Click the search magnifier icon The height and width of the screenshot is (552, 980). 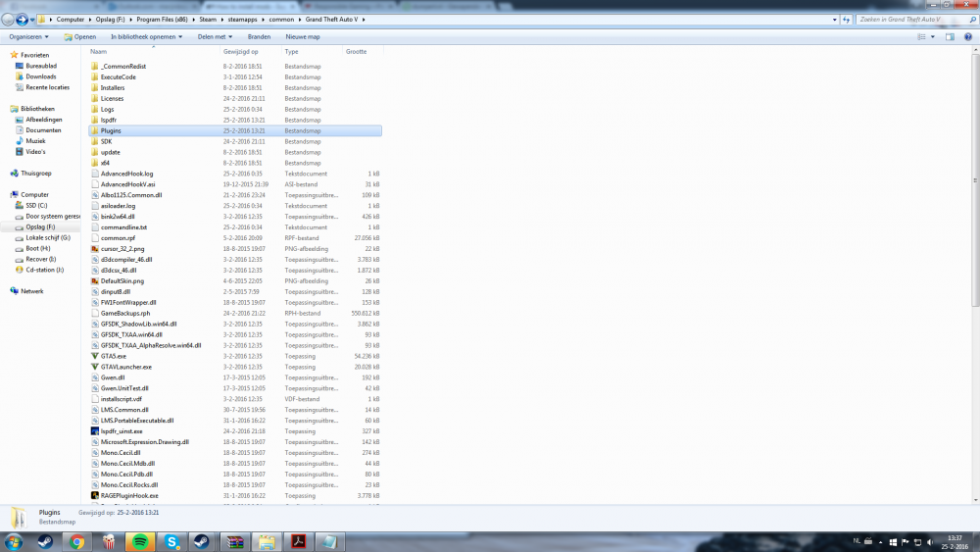point(972,20)
